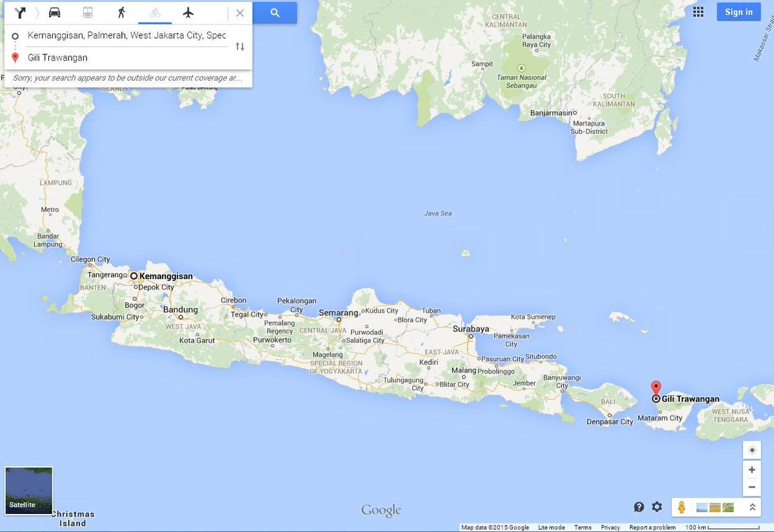Pick the flight mode airplane icon
Image resolution: width=774 pixels, height=532 pixels.
(187, 12)
